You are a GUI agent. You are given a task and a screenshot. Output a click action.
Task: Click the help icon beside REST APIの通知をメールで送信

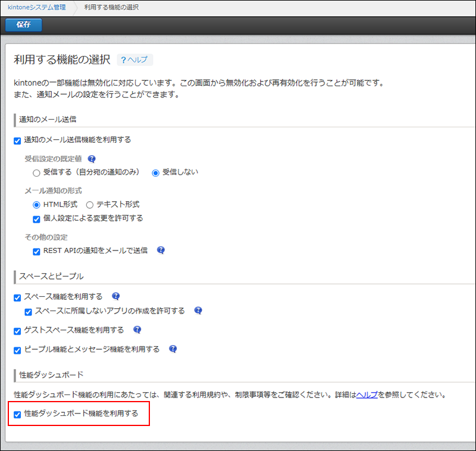161,251
